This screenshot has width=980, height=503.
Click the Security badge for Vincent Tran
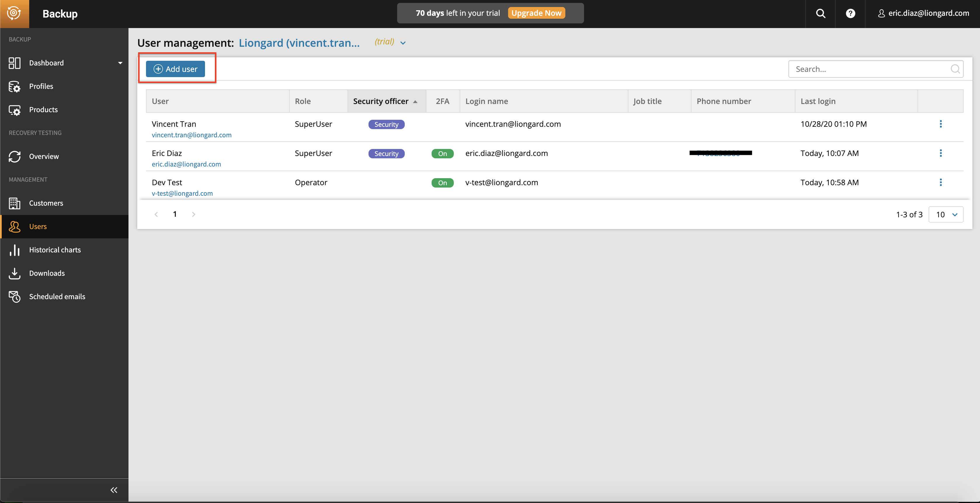pyautogui.click(x=386, y=124)
